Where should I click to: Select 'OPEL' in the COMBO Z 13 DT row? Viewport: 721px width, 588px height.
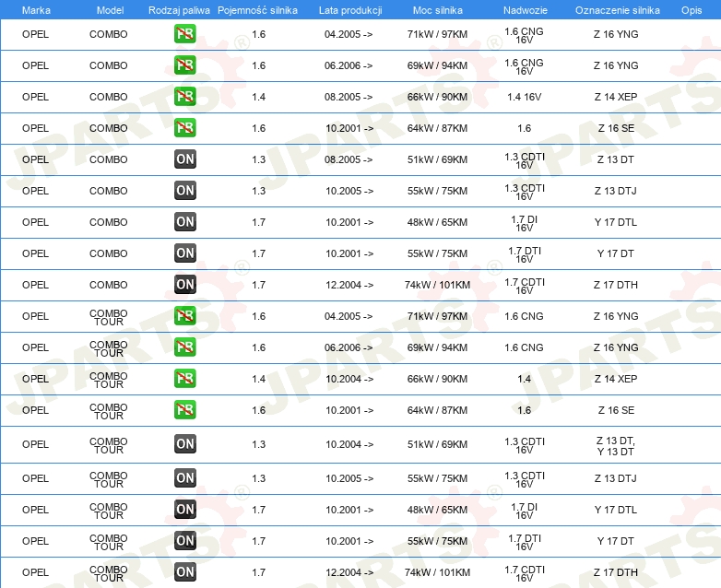click(x=35, y=159)
